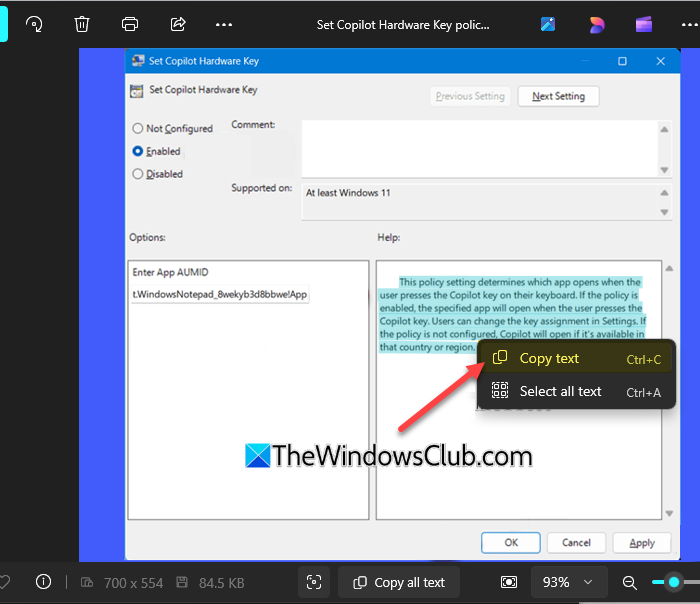The width and height of the screenshot is (700, 604).
Task: Maximize the Set Copilot Hardware Key dialog
Action: click(622, 61)
